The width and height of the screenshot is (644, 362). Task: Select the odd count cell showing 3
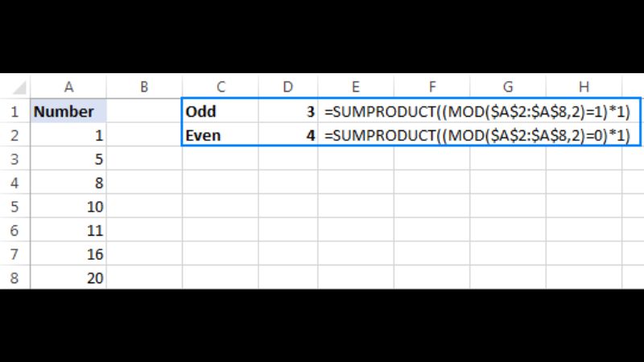289,112
